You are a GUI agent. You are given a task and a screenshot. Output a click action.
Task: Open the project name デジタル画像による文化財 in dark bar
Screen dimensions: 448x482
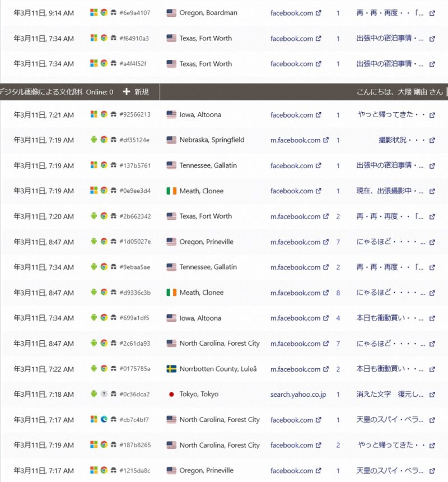click(x=40, y=92)
